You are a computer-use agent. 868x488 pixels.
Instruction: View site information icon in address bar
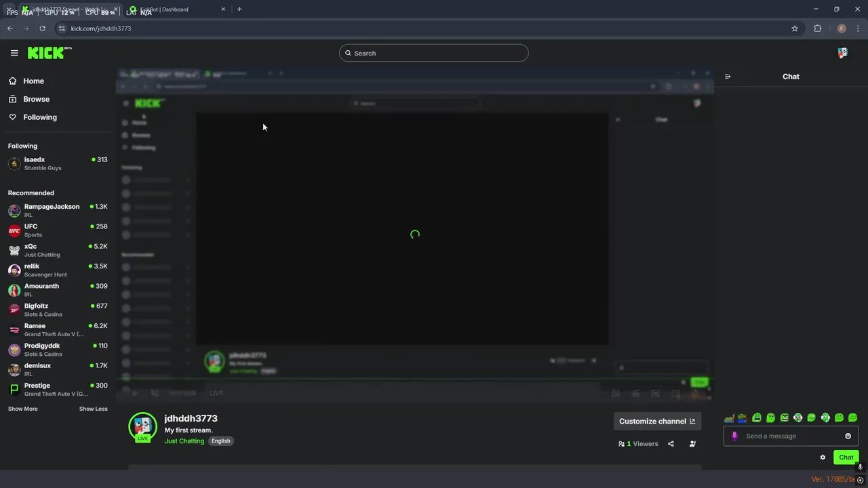click(62, 28)
